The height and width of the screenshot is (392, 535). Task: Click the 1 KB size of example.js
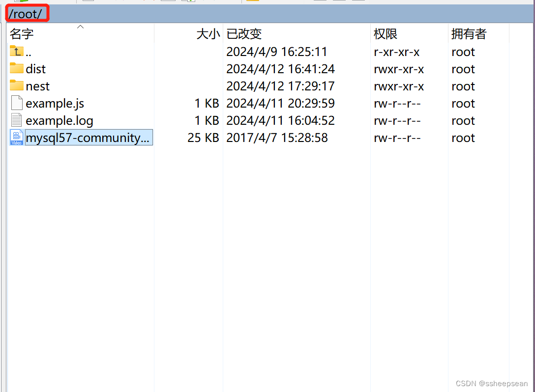207,103
